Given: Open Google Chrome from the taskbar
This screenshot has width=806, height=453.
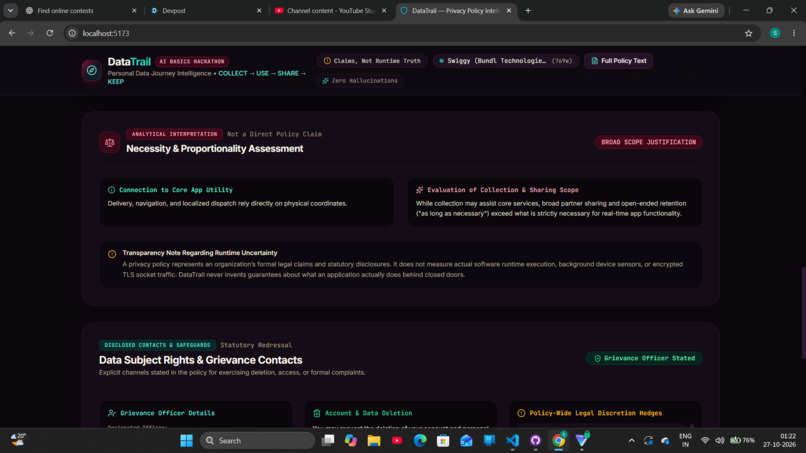Looking at the screenshot, I should pos(559,440).
